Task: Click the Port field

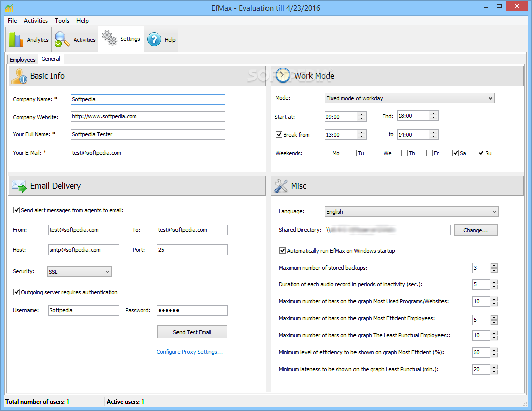Action: click(193, 250)
